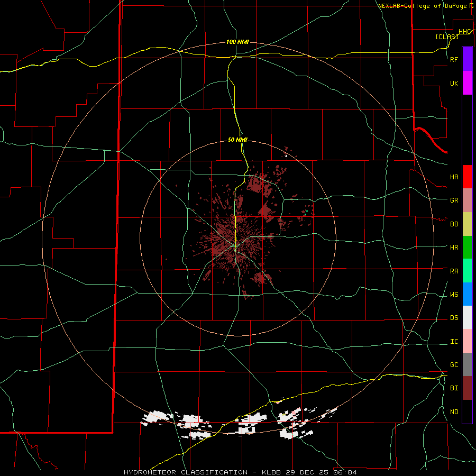Click the 'GR' legend label
This screenshot has height=476, width=476.
pos(454,200)
